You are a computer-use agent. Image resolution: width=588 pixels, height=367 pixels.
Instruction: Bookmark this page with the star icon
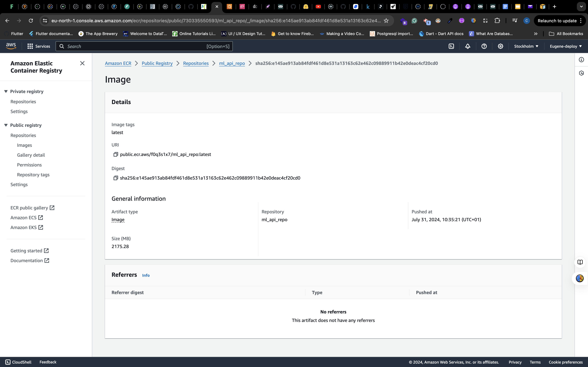tap(386, 21)
